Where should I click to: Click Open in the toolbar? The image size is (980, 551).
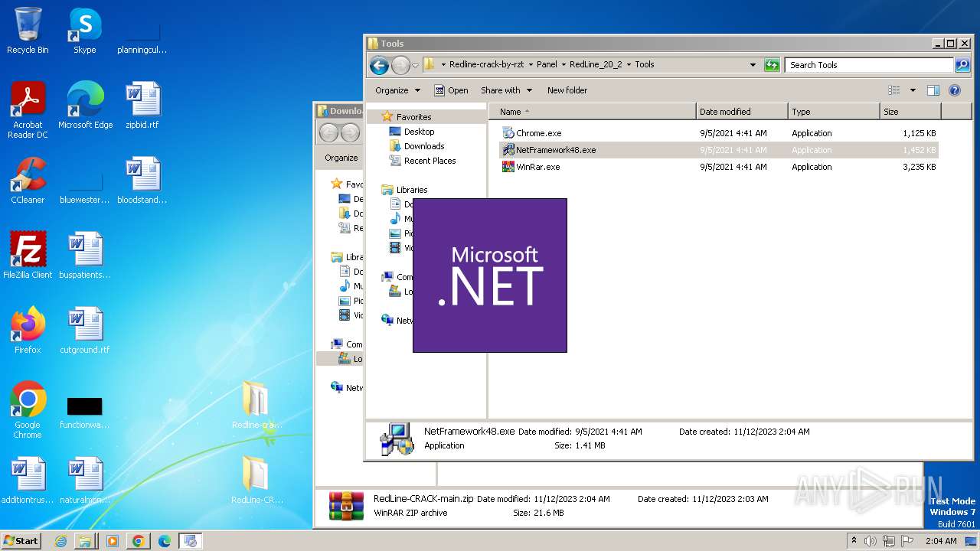click(451, 90)
